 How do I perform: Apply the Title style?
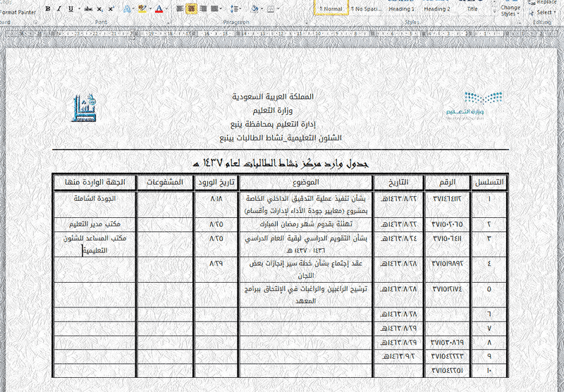472,8
